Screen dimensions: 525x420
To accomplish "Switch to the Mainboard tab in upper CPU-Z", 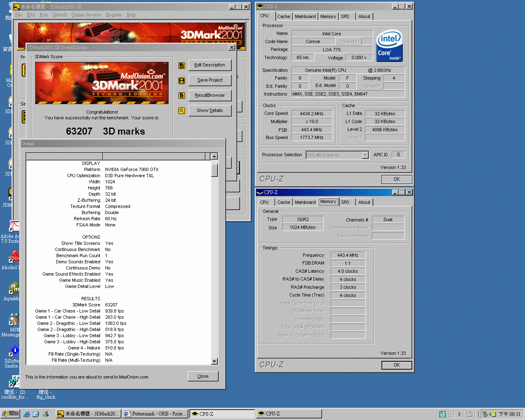I will point(305,16).
